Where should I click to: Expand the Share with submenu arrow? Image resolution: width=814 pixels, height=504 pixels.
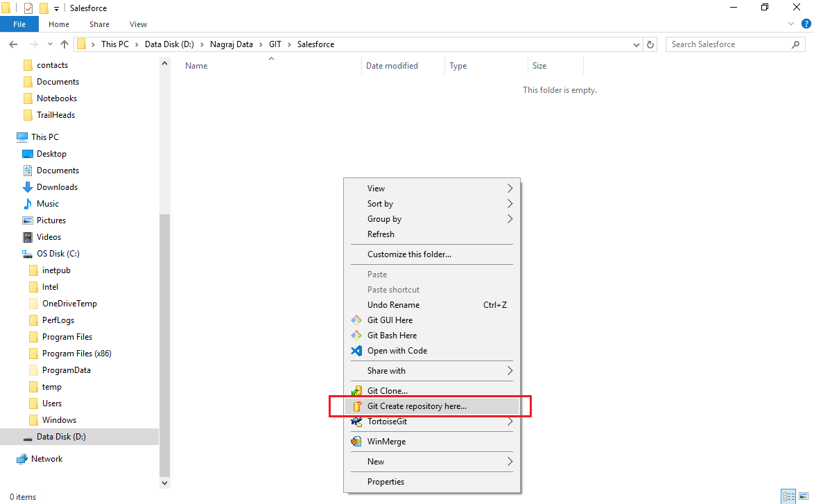point(510,371)
